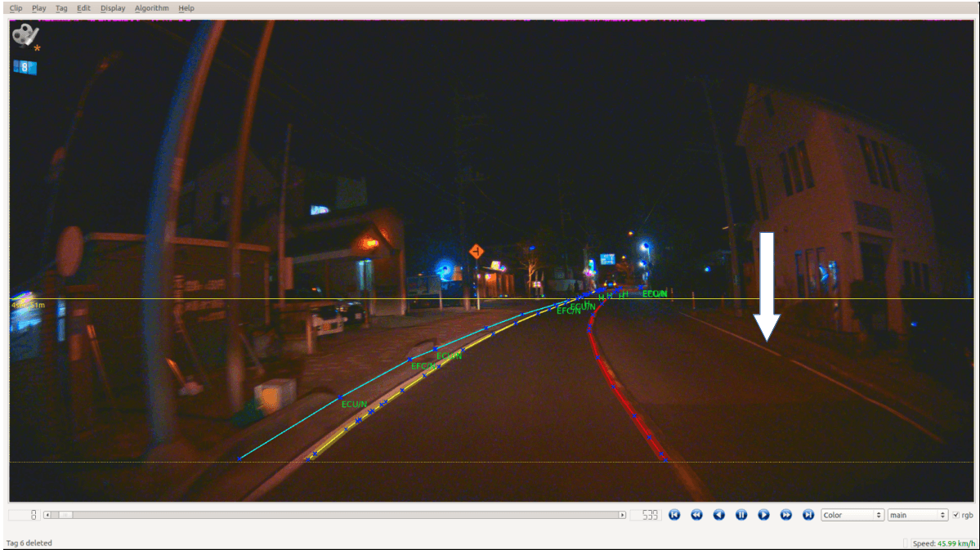Click the timeline scrollbar right arrow
Image resolution: width=980 pixels, height=550 pixels.
pos(622,515)
